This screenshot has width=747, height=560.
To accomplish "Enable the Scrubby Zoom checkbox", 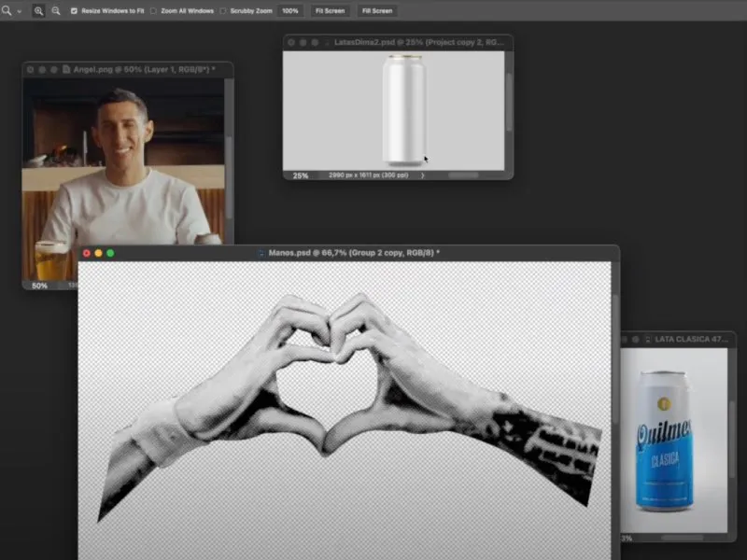I will tap(223, 10).
